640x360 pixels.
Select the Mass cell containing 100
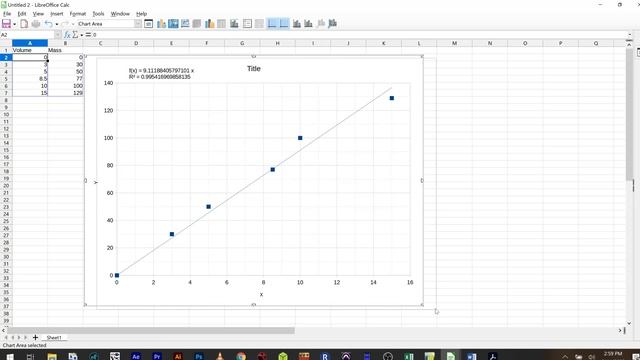pos(65,86)
